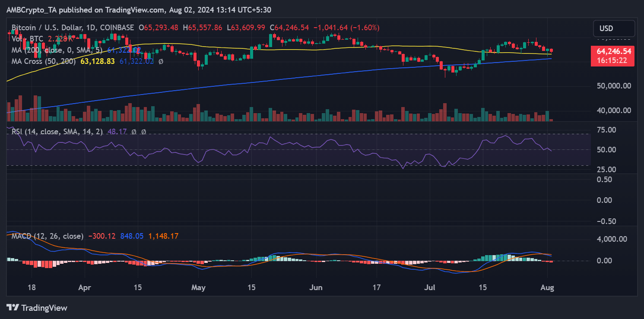Click the null symbol after MA Cross values

coord(161,61)
